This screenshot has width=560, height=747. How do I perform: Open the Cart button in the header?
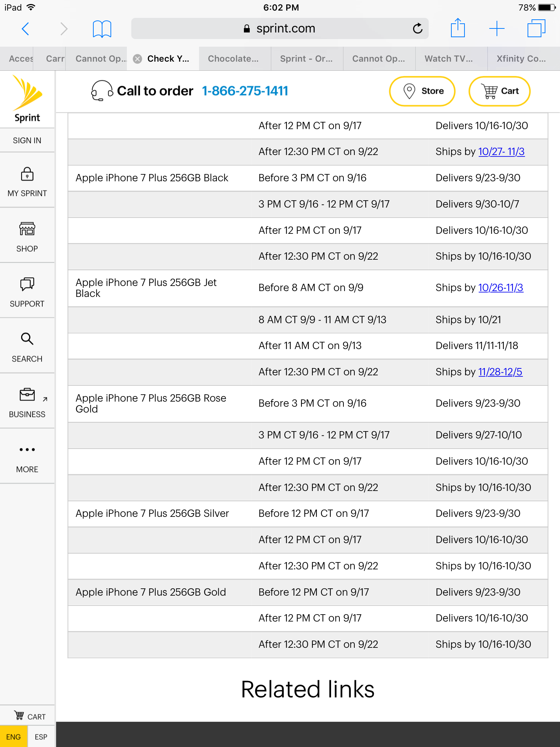[499, 91]
